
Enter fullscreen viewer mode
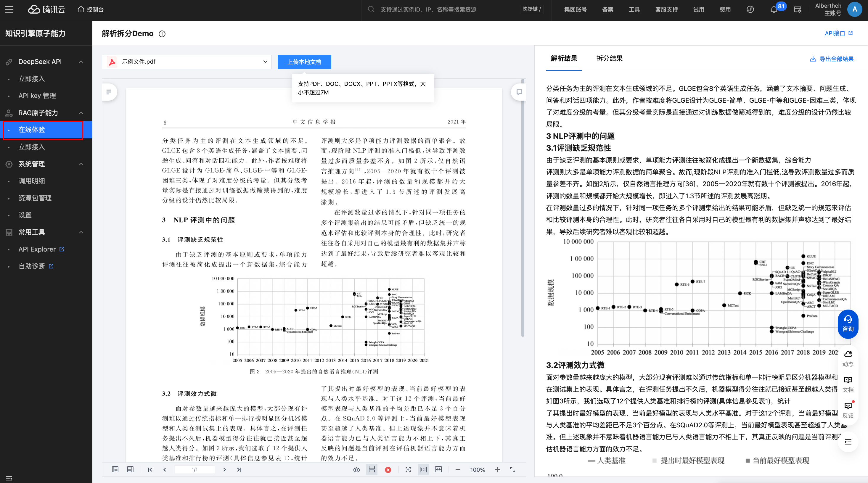[512, 469]
